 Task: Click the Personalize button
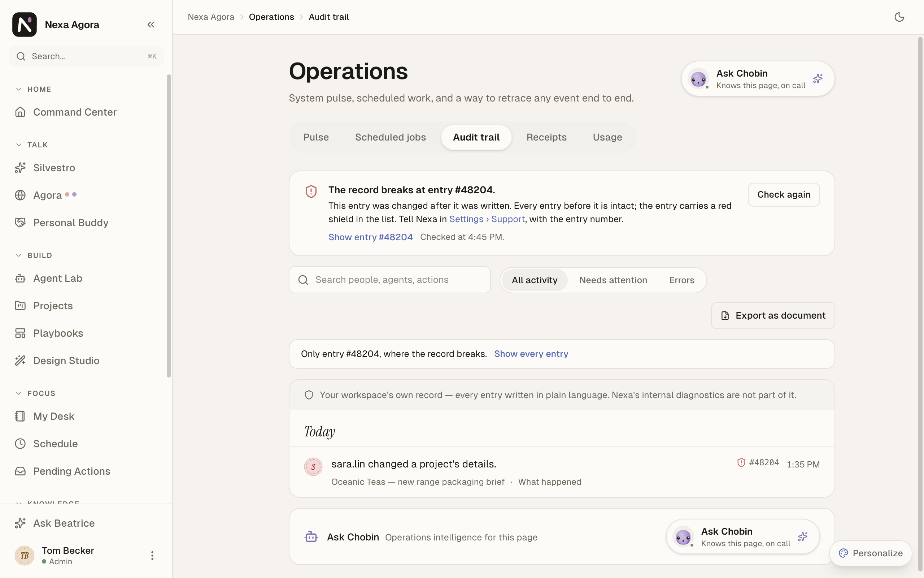[871, 553]
